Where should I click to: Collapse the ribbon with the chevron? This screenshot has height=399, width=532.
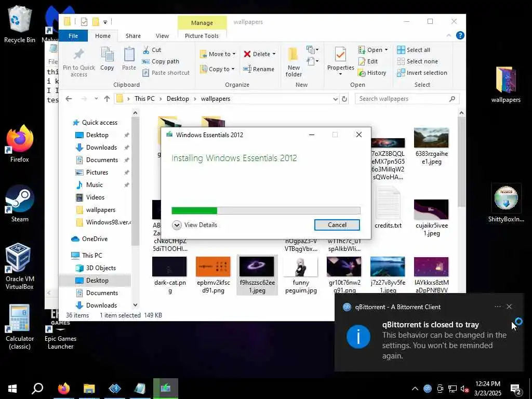pyautogui.click(x=449, y=35)
